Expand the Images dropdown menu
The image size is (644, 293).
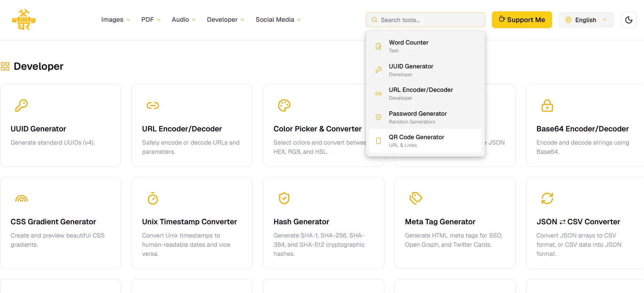coord(116,20)
